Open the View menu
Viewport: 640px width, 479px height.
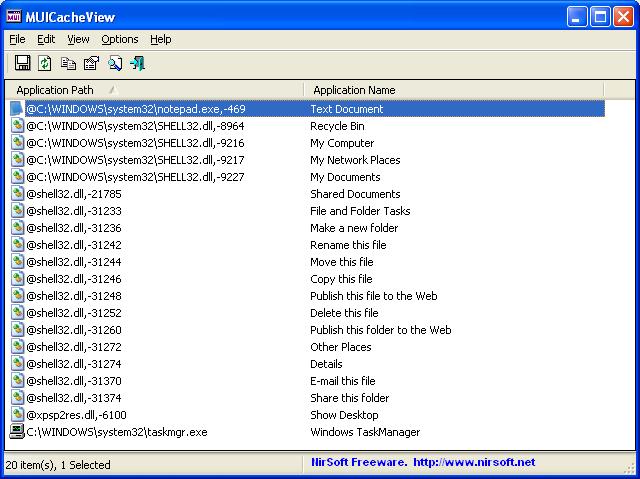click(x=78, y=39)
